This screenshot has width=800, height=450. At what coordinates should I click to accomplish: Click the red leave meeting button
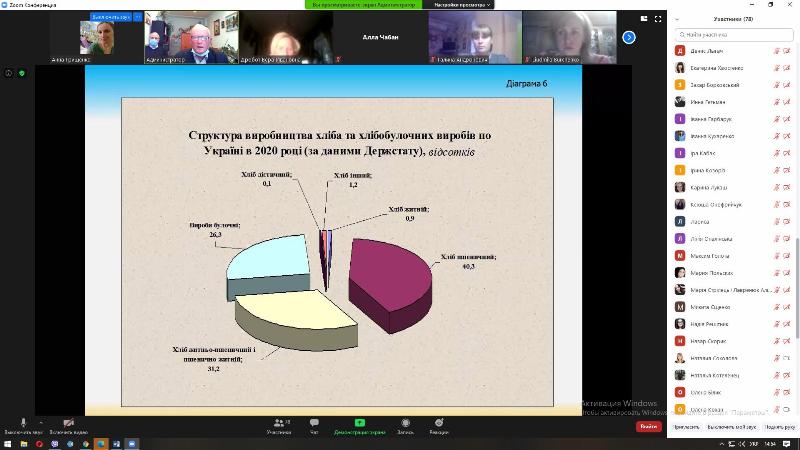click(x=648, y=427)
